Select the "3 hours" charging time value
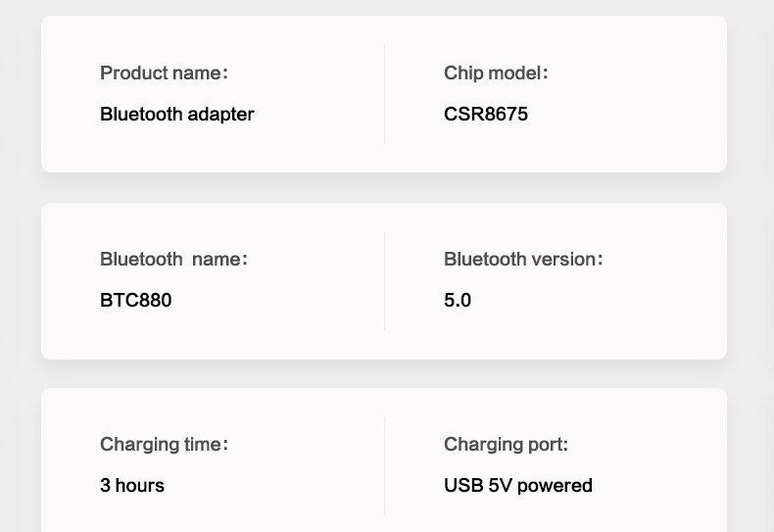The width and height of the screenshot is (774, 532). click(x=132, y=486)
